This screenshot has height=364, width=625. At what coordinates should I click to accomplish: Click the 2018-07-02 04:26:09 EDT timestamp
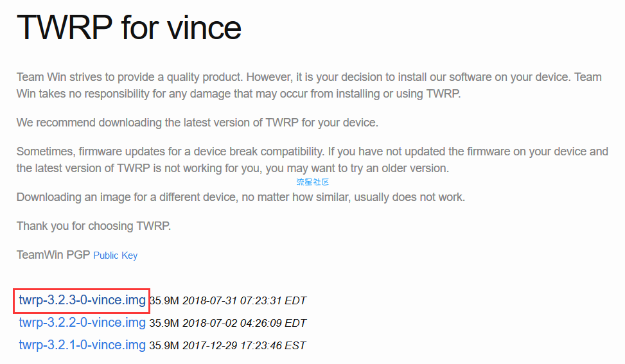[x=244, y=323]
